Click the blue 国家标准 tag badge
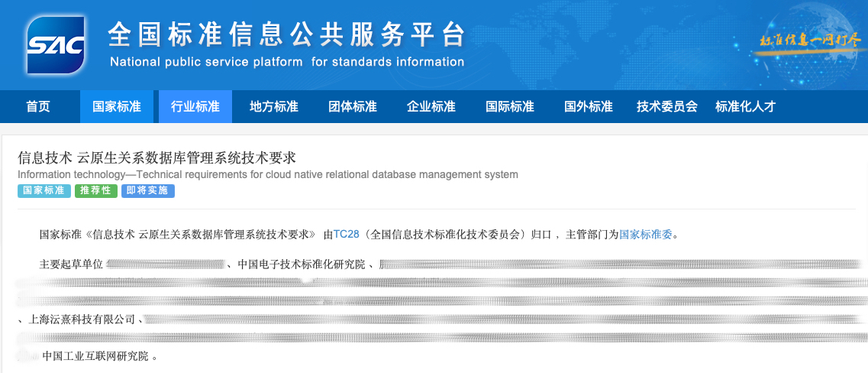 (x=44, y=191)
